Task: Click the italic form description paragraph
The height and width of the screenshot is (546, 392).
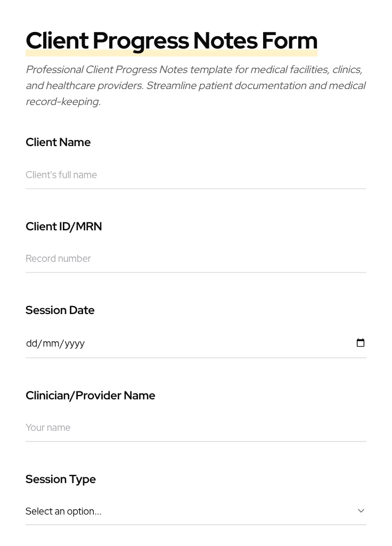Action: (x=195, y=85)
